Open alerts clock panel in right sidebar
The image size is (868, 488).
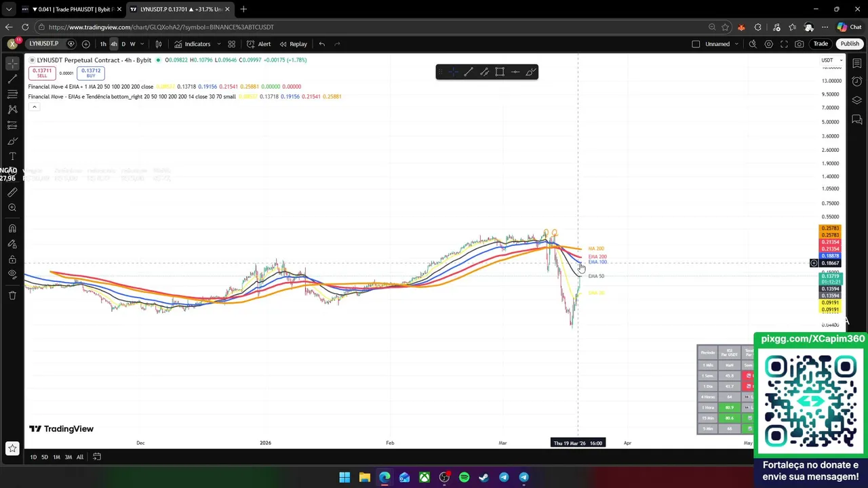coord(857,82)
